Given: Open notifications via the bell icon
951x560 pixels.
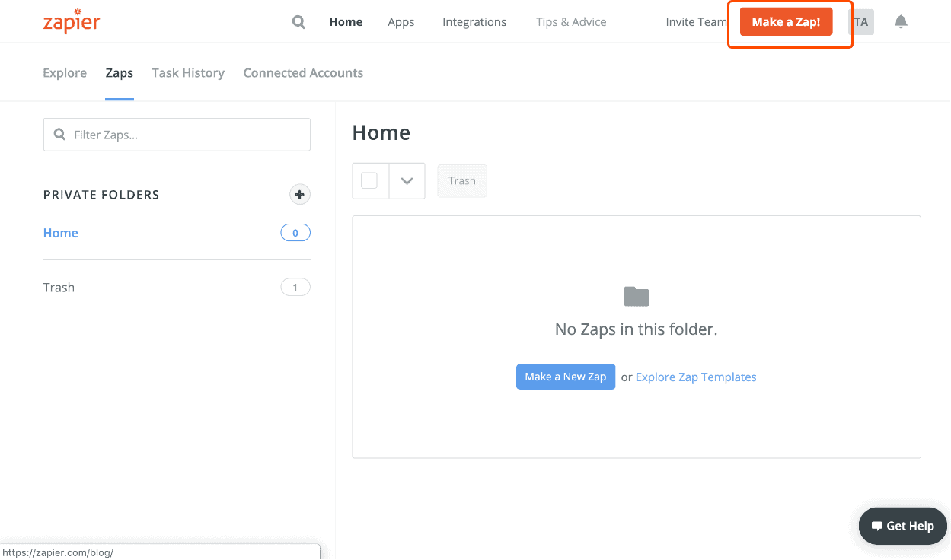Looking at the screenshot, I should pyautogui.click(x=901, y=21).
